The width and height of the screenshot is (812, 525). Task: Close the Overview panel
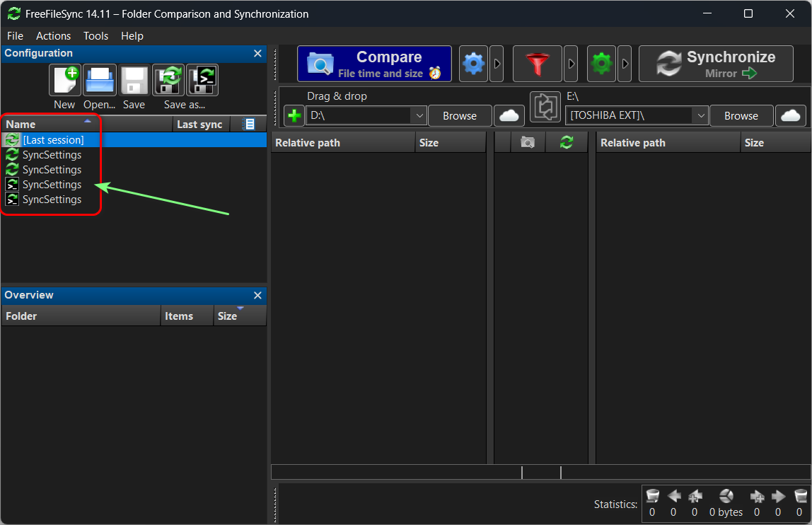tap(257, 296)
